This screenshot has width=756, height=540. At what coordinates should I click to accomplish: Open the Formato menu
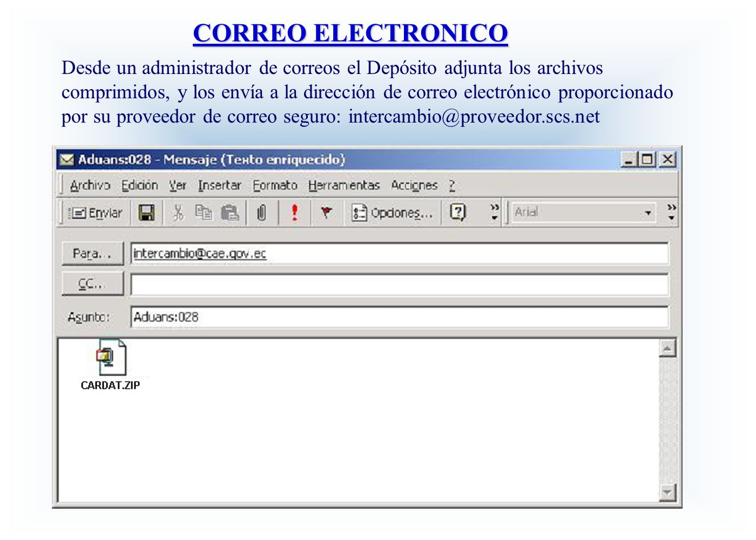(275, 185)
